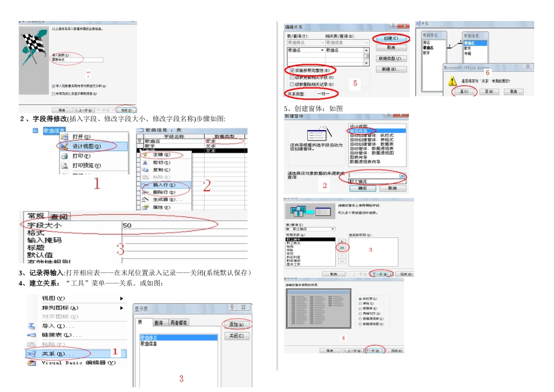This screenshot has height=392, width=554.
Task: Click the 创建(C) button in 编辑关系
Action: tap(391, 38)
